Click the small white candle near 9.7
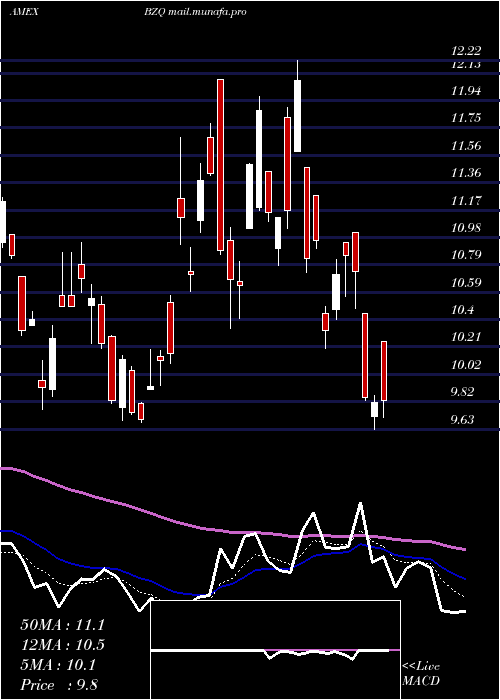 [374, 409]
